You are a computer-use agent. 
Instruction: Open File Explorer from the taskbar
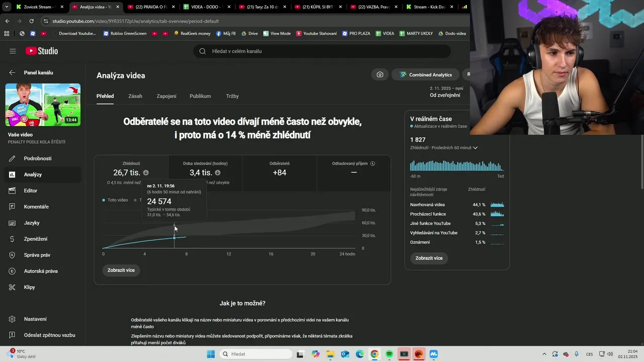[x=330, y=354]
